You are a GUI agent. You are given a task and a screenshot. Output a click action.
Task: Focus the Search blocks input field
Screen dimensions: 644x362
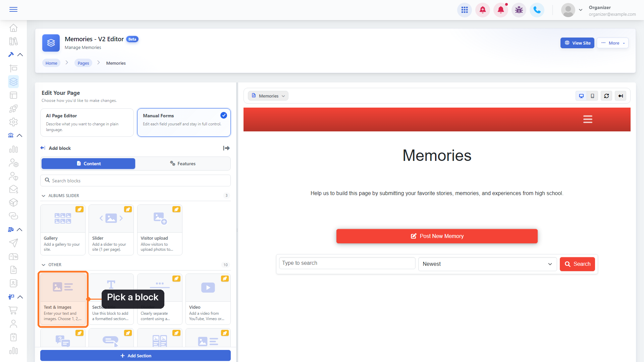[x=136, y=181]
